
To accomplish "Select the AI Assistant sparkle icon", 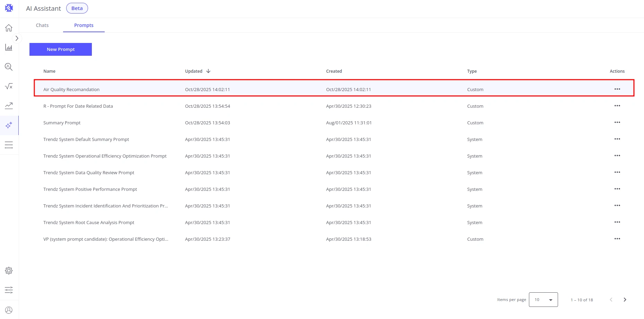I will 9,125.
